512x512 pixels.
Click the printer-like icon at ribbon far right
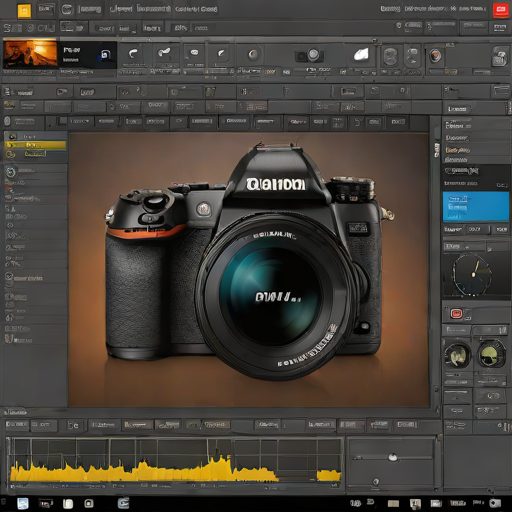click(500, 56)
